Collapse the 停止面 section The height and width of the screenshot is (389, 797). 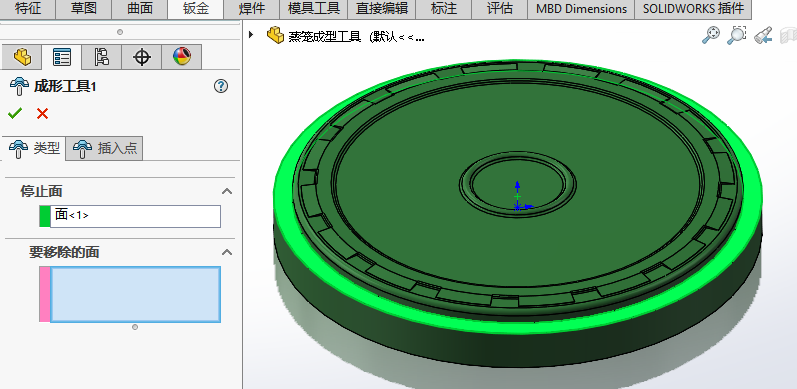click(227, 192)
